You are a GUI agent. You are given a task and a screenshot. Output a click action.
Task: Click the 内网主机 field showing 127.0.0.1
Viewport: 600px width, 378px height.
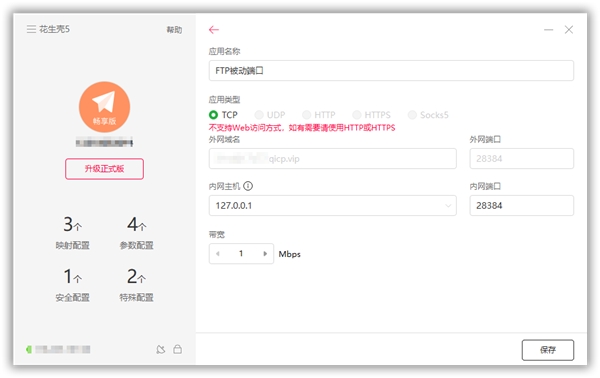tap(333, 205)
